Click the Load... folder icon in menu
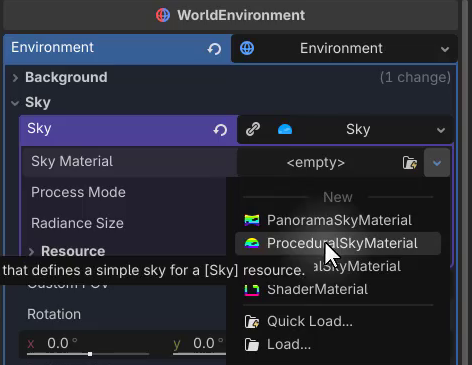This screenshot has width=472, height=365. point(252,345)
